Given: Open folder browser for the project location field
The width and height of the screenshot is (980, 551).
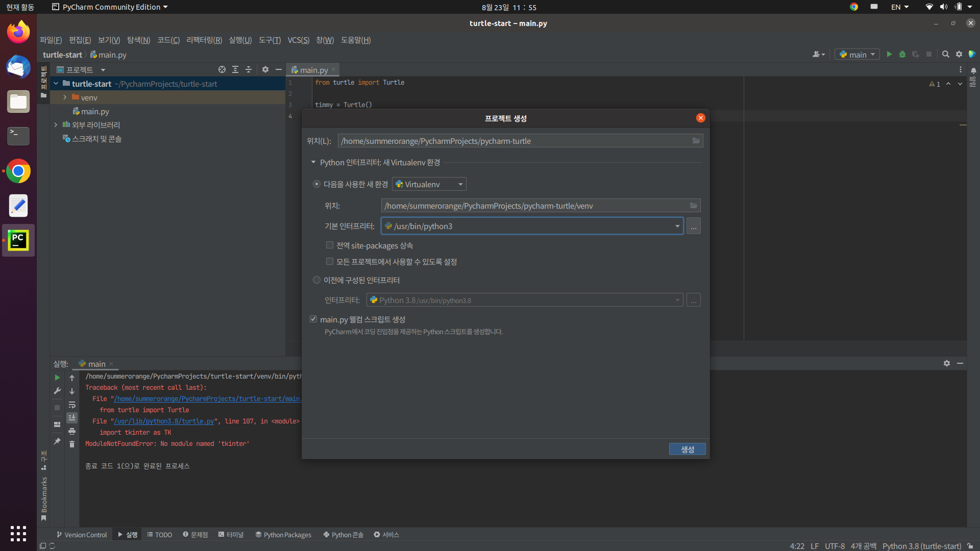Looking at the screenshot, I should 696,141.
